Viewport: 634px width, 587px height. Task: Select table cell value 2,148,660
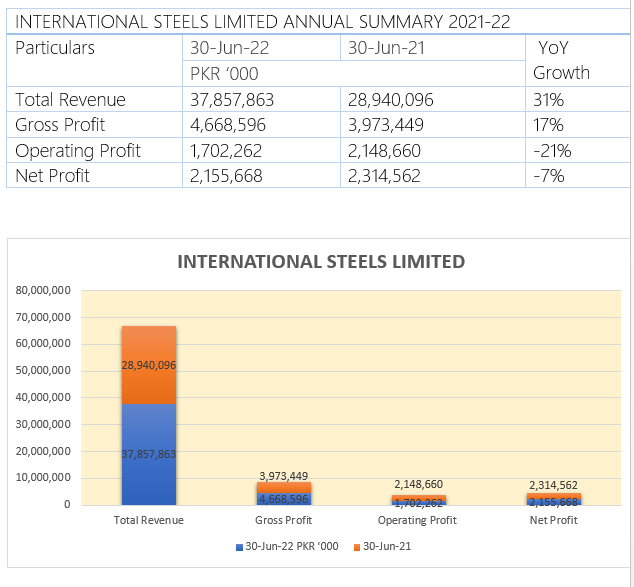point(384,151)
